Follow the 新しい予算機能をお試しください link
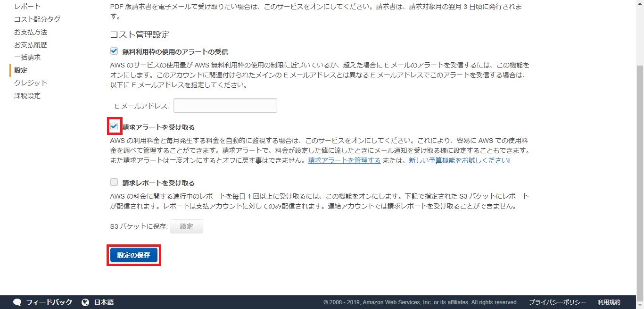Screen dimensions: 644x309 click(459, 160)
